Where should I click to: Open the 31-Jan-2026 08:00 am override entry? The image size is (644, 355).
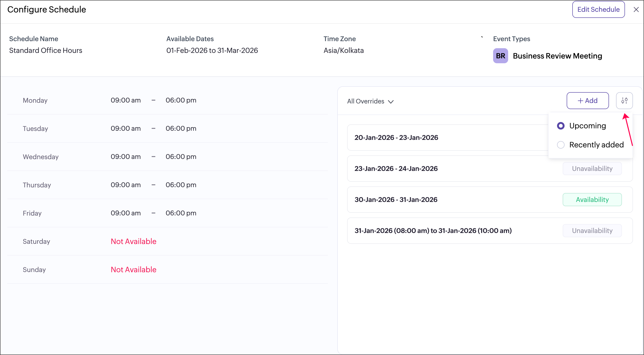pos(433,230)
